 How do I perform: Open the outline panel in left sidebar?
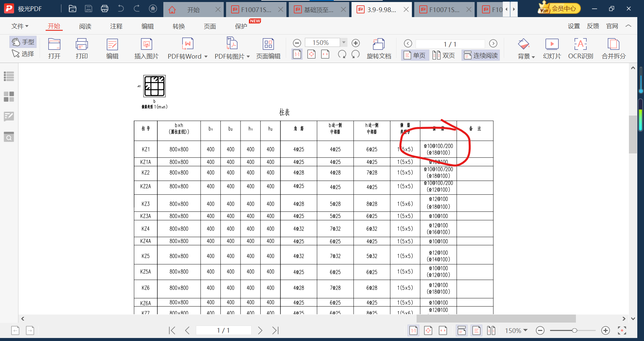(9, 76)
